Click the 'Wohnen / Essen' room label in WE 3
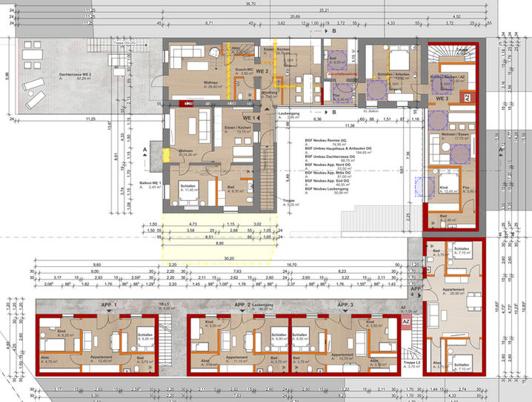This screenshot has width=532, height=402. coord(455,134)
